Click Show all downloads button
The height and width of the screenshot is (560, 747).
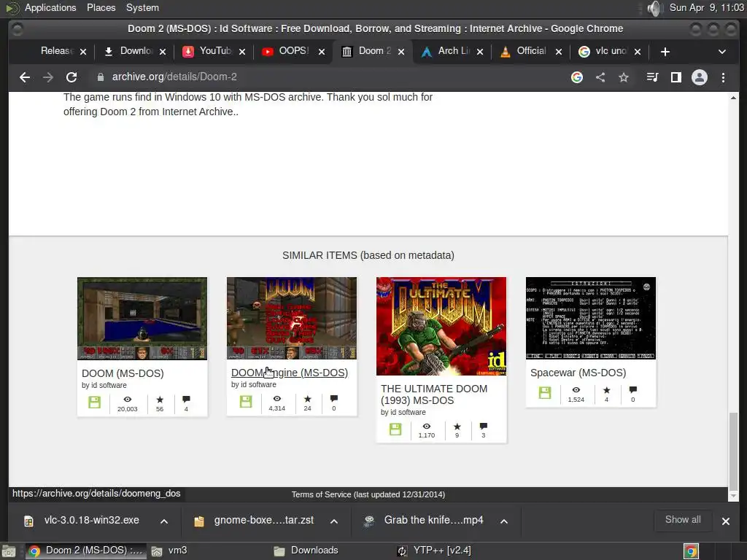(682, 520)
